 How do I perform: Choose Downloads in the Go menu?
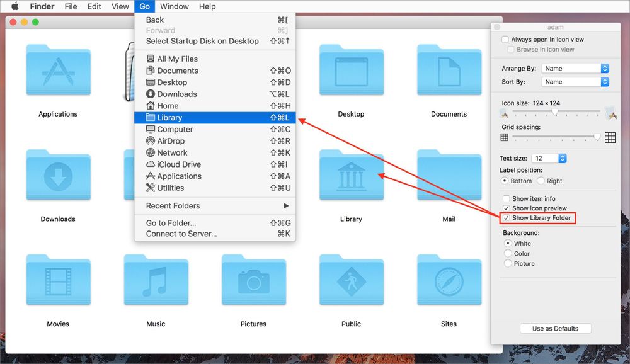click(x=215, y=94)
